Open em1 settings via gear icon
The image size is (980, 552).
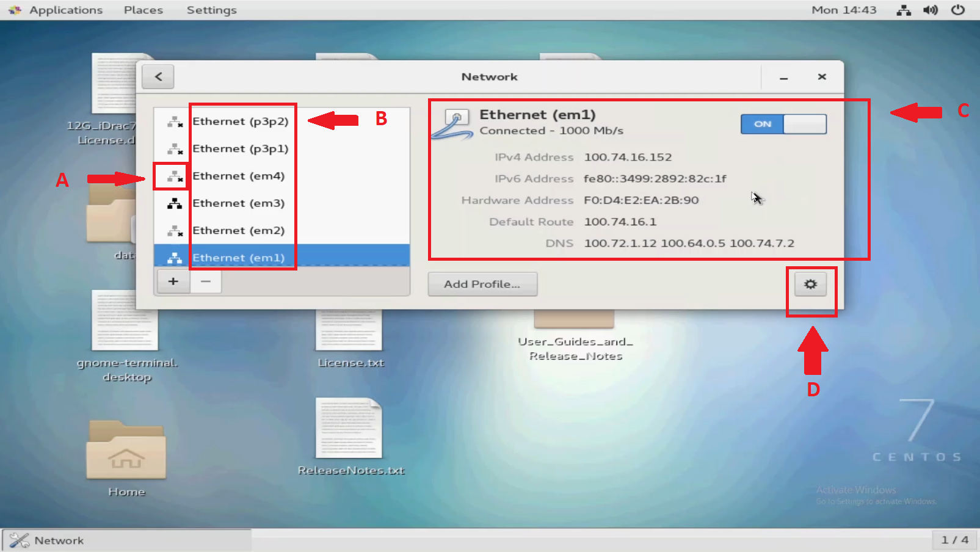pos(811,283)
